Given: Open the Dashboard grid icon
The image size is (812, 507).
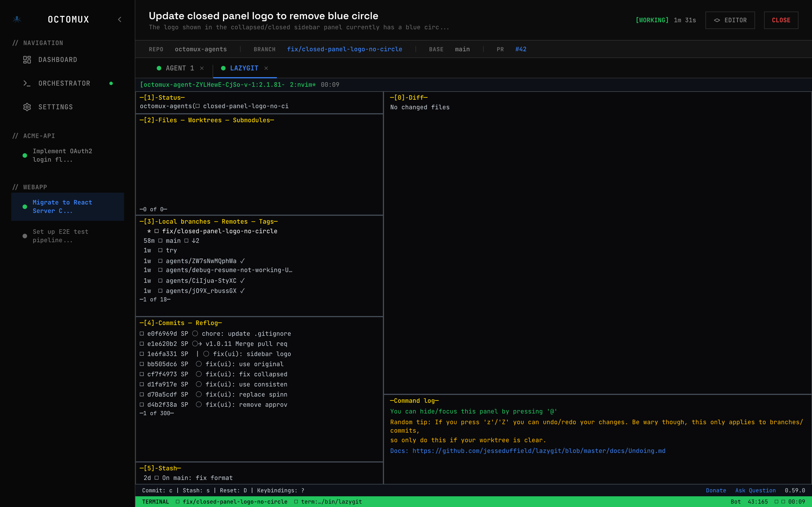Looking at the screenshot, I should (x=28, y=60).
